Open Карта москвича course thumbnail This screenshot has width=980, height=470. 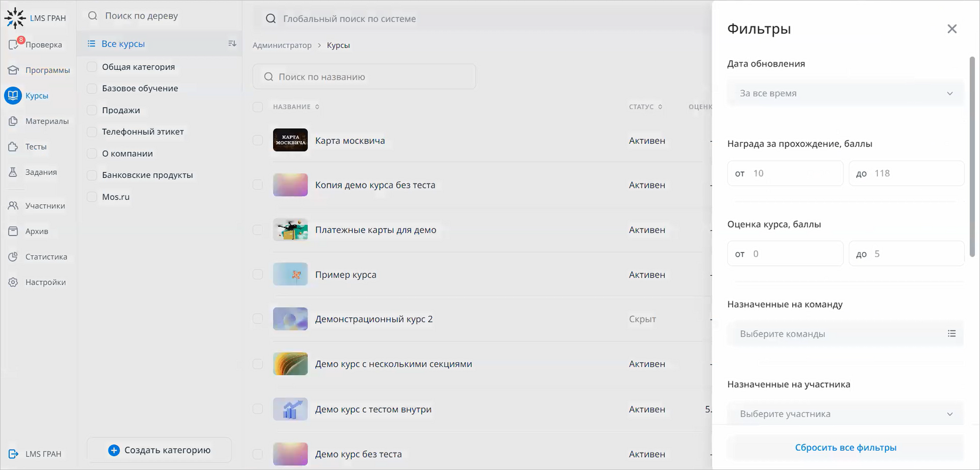(290, 141)
